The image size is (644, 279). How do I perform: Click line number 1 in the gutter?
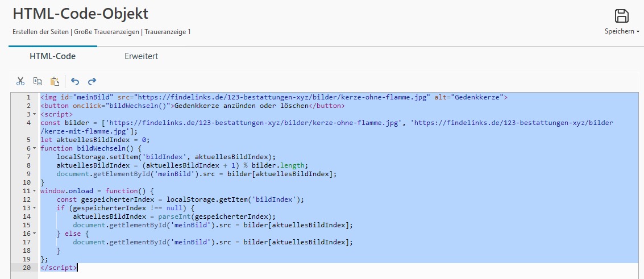28,97
